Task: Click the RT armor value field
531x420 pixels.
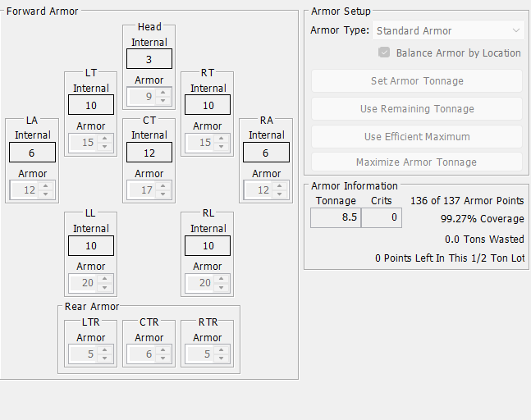Action: point(200,143)
